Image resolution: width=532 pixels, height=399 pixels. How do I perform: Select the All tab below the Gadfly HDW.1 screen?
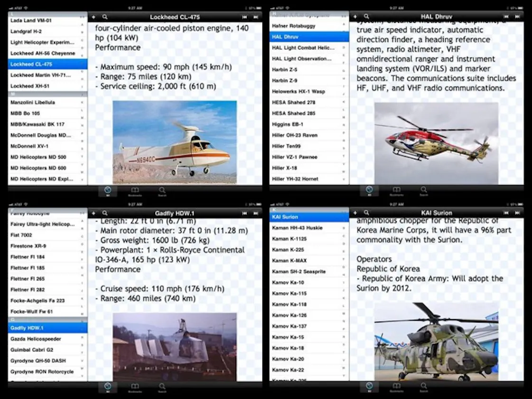108,388
